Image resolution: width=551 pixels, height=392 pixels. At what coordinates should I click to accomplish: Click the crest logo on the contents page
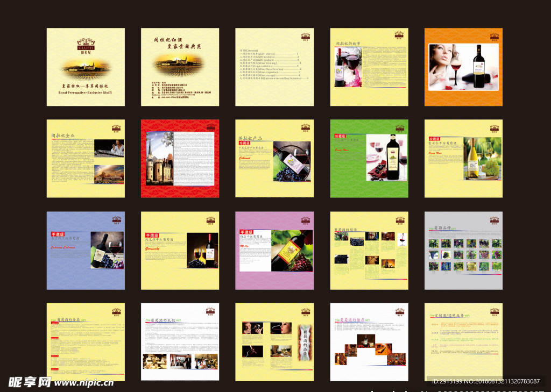[306, 37]
